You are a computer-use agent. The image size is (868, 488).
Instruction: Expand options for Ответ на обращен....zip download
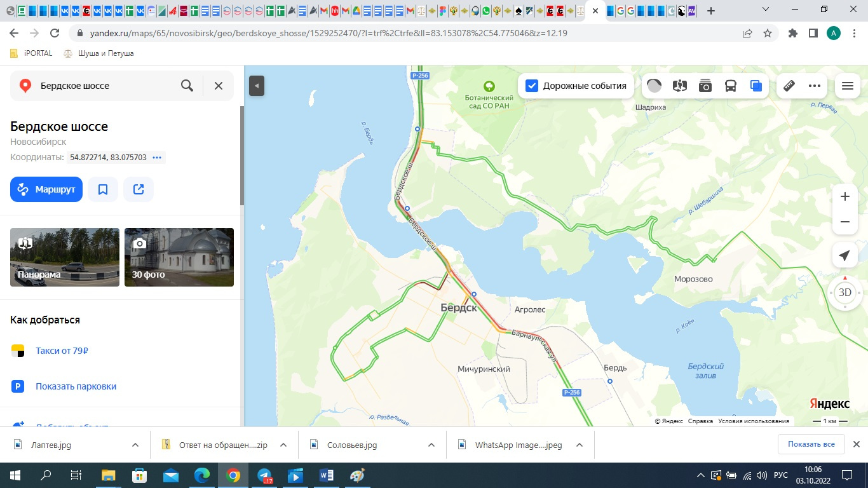click(x=283, y=445)
